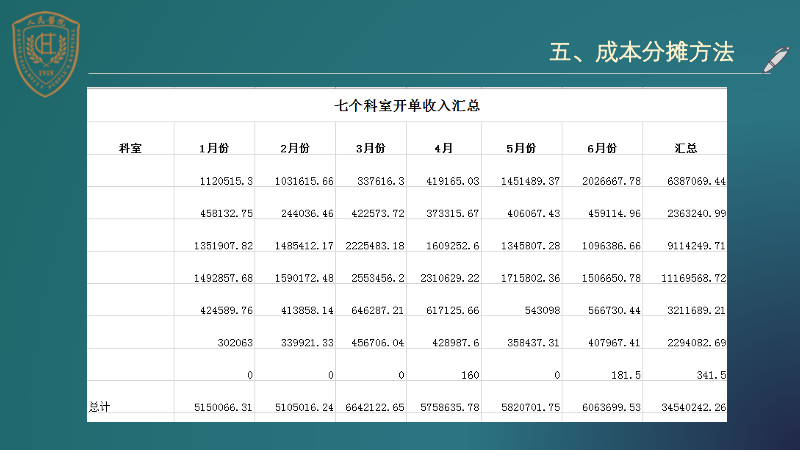Click the hospital shield logo
Image resolution: width=800 pixels, height=450 pixels.
click(46, 54)
